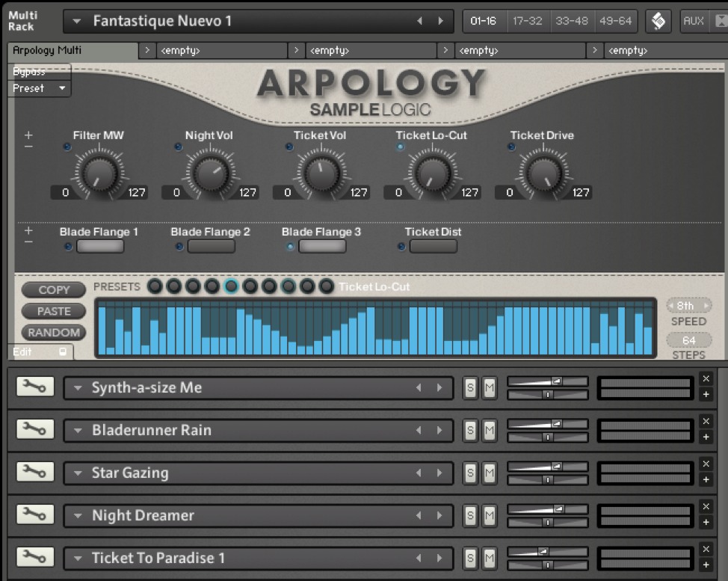Expand Synth-a-size Me with plus icon
The height and width of the screenshot is (581, 728).
tap(706, 394)
